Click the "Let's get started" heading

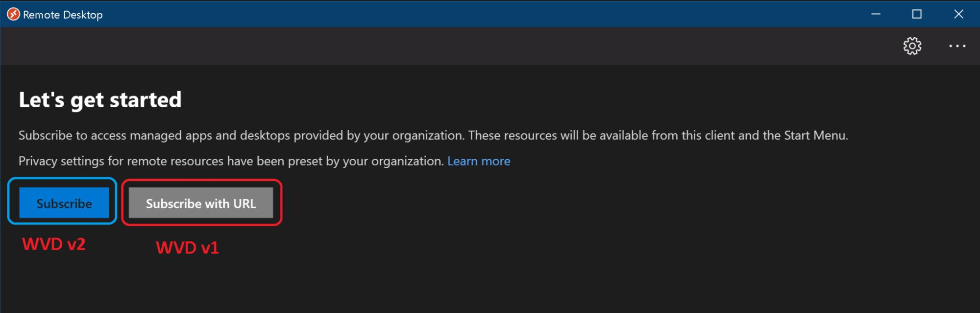[100, 100]
